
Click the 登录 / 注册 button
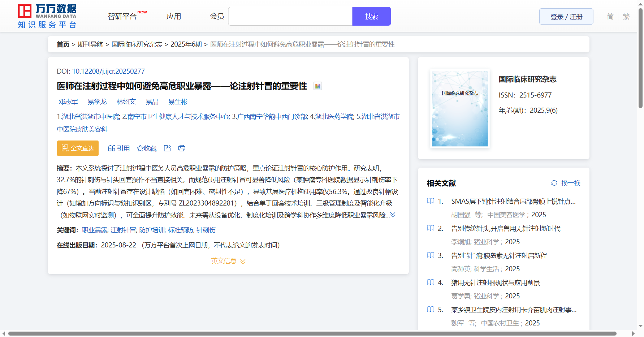566,17
